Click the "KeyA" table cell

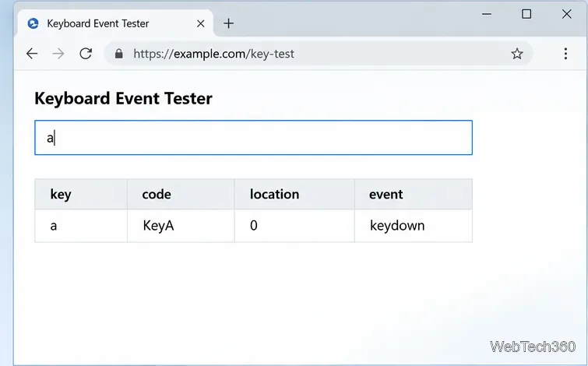coord(181,226)
